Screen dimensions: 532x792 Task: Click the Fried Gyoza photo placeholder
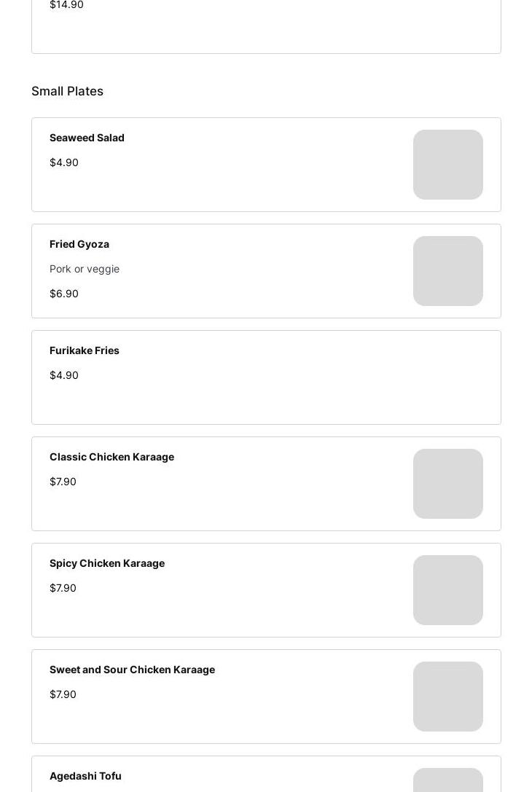click(x=447, y=271)
